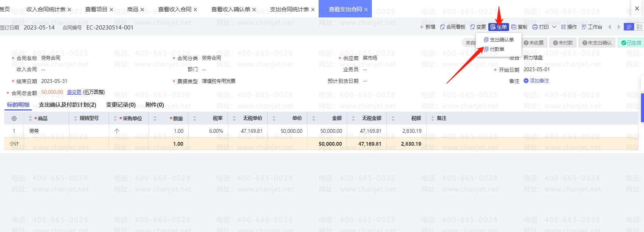Close the 商品 tab
Viewport: 644px width, 232px height.
click(142, 9)
